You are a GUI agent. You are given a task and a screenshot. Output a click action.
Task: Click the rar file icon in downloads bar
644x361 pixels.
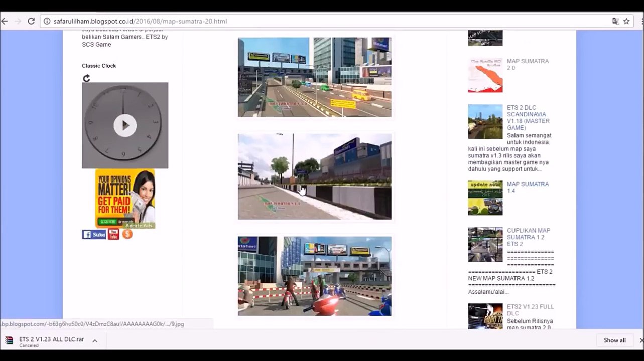click(9, 341)
